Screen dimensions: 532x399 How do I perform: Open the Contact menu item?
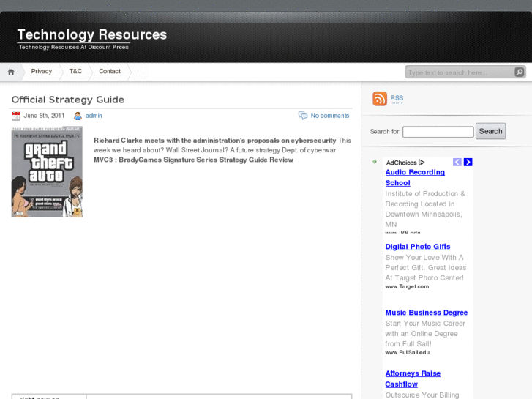[110, 71]
